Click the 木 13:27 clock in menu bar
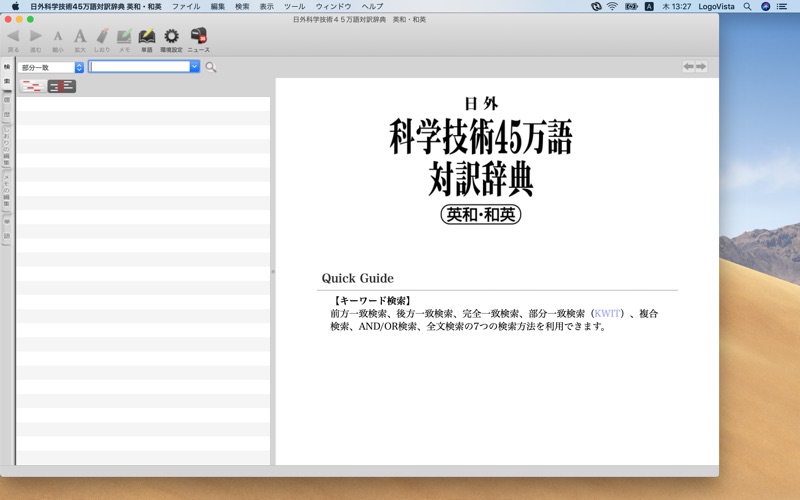The height and width of the screenshot is (500, 800). coord(677,6)
